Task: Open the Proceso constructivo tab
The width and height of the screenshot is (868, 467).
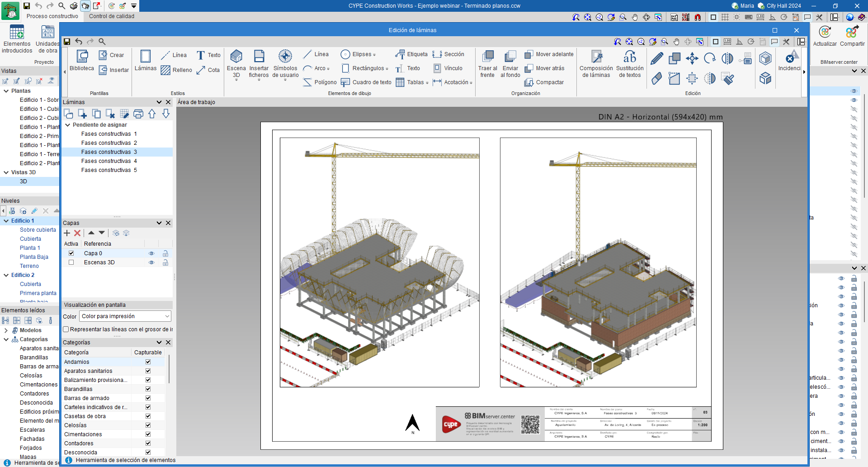Action: click(52, 16)
